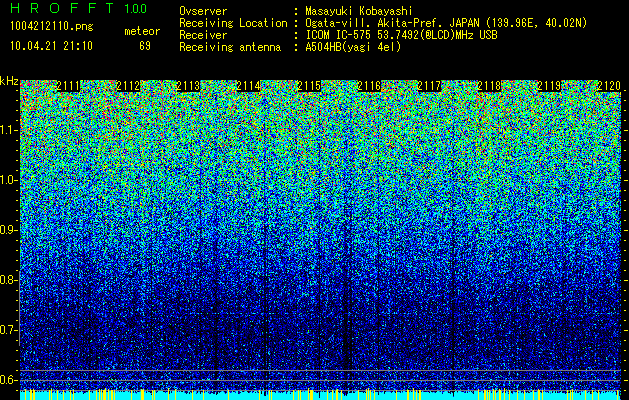Click the A504HB(yagi 4el) antenna text

tap(353, 47)
